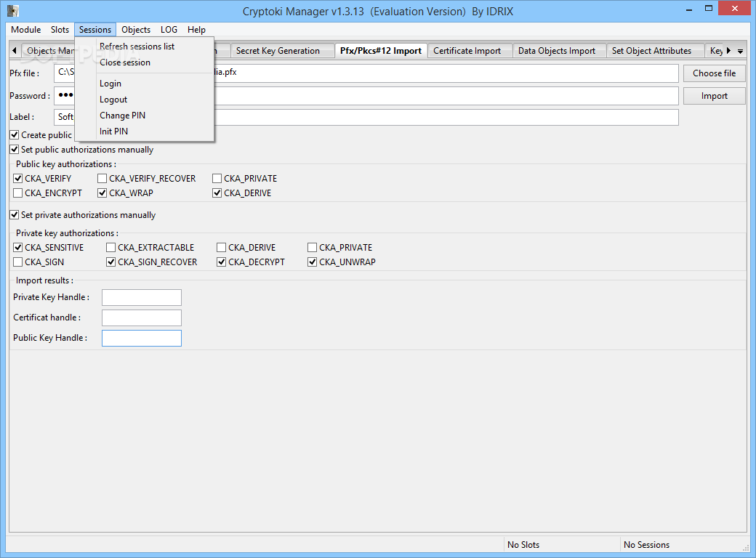Enable CKA_EXTRACTABLE checkbox

tap(111, 247)
